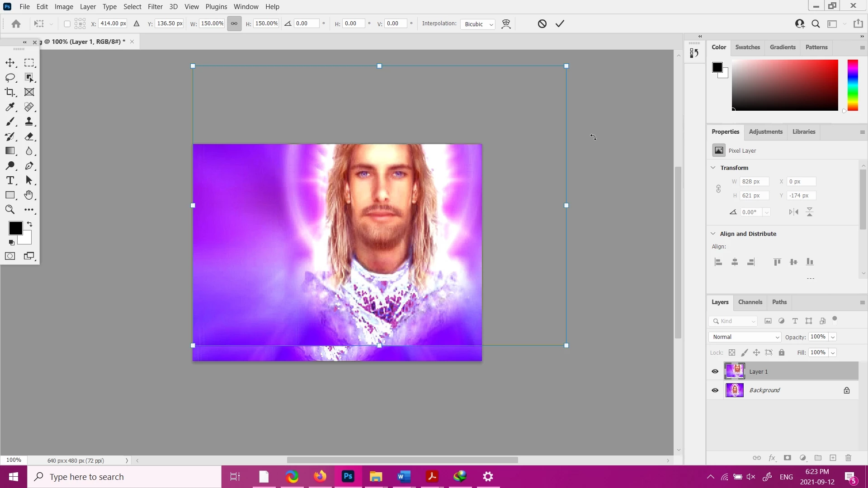Viewport: 868px width, 488px height.
Task: Open the Filter menu
Action: click(x=155, y=7)
